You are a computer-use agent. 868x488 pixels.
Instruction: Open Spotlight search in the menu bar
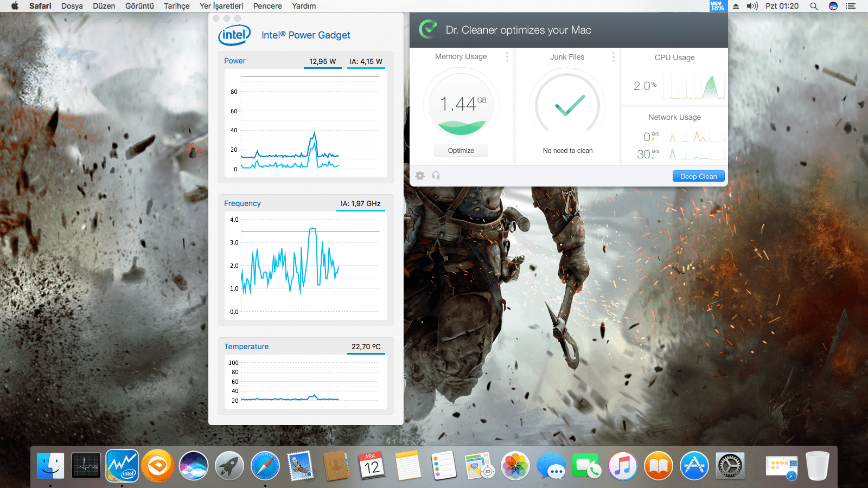tap(814, 6)
